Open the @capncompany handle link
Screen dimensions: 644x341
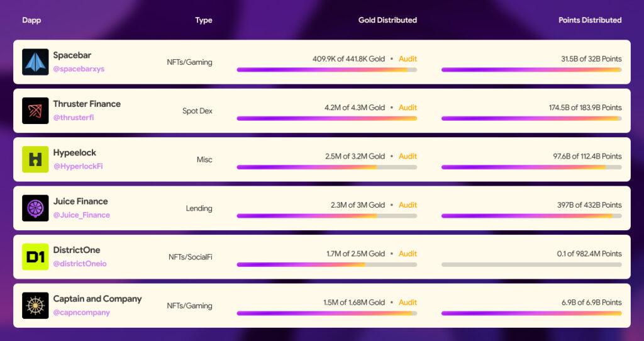pos(81,313)
